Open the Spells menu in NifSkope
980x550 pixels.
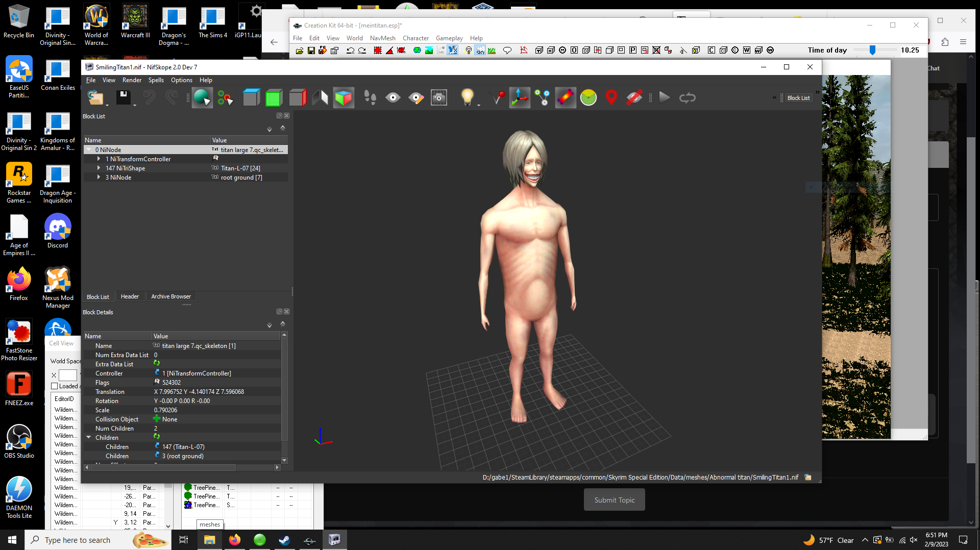point(156,80)
